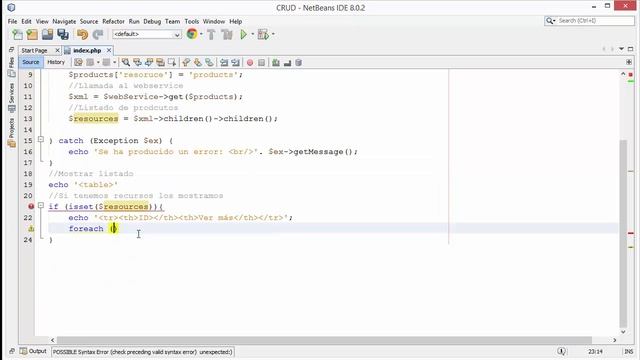Toggle Highlight Search icon
Image resolution: width=640 pixels, height=360 pixels.
[160, 62]
